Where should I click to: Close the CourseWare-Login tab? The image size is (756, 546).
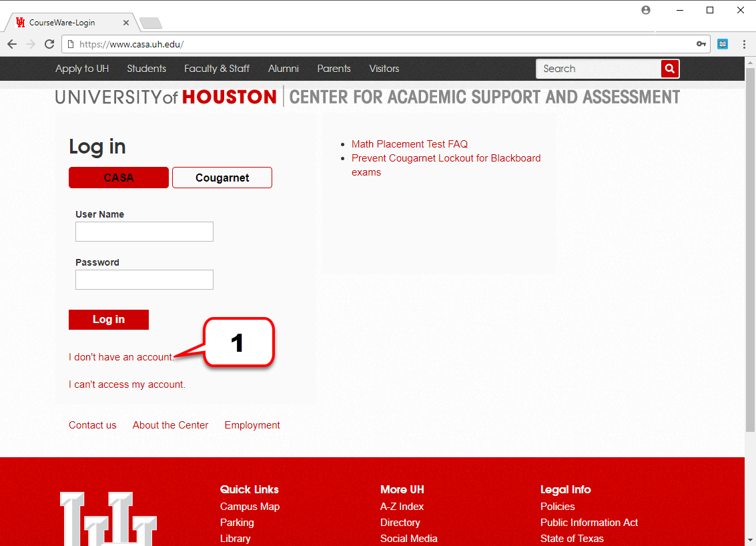(x=126, y=23)
